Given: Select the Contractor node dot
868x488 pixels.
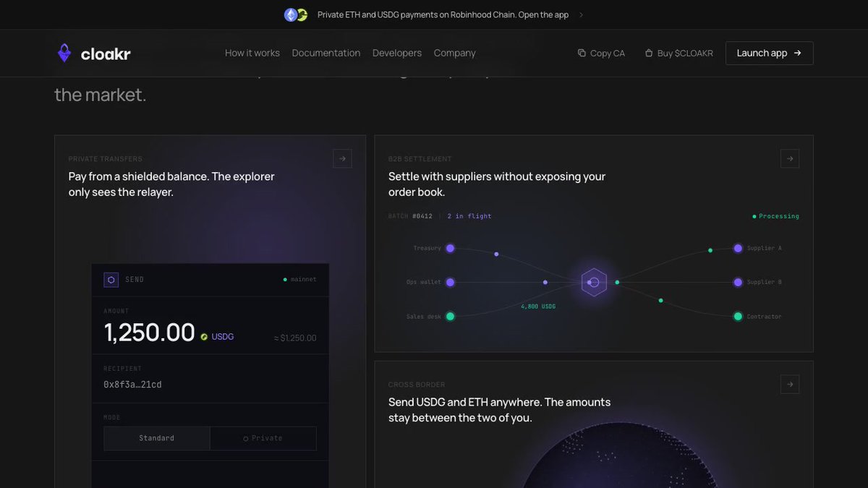Looking at the screenshot, I should pos(738,316).
